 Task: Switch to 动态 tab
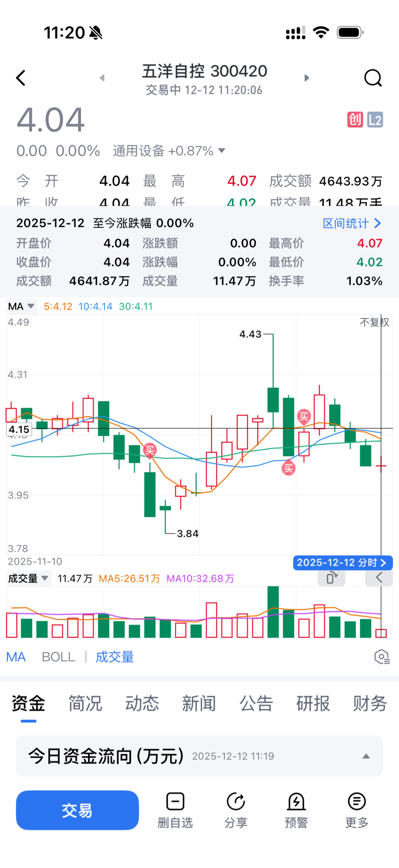(142, 704)
